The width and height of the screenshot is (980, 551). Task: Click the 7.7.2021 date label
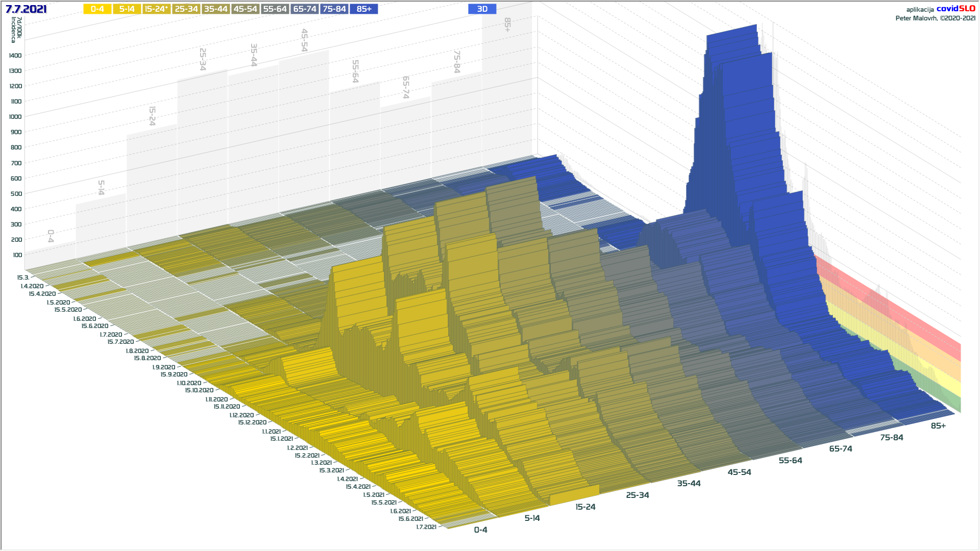tap(26, 9)
